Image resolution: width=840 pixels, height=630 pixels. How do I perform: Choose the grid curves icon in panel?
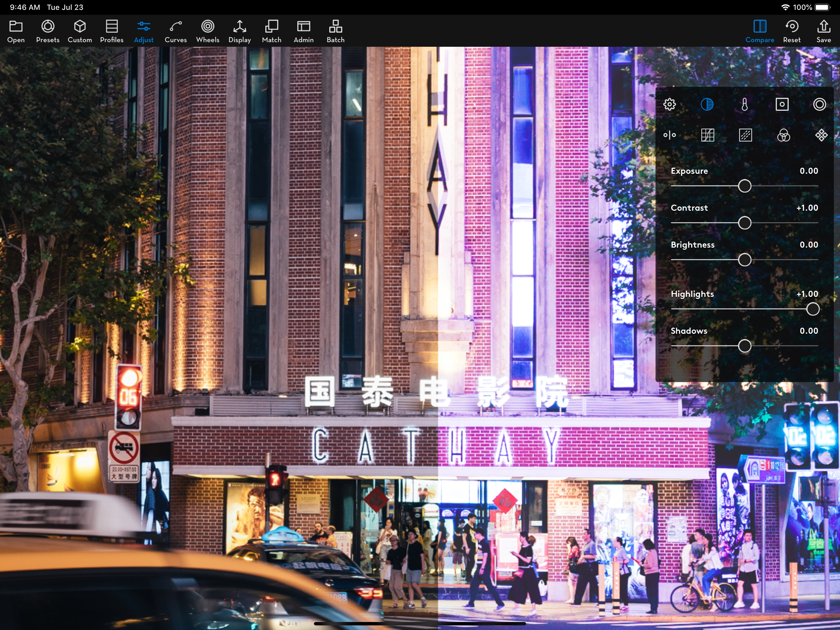pyautogui.click(x=707, y=135)
